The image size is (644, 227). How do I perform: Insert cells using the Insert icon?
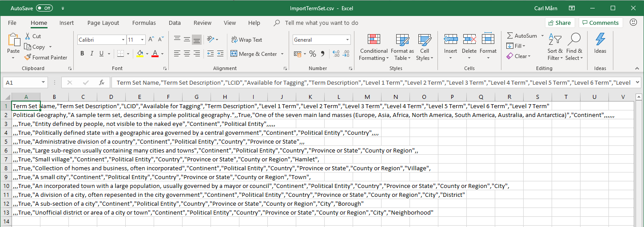[x=451, y=39]
